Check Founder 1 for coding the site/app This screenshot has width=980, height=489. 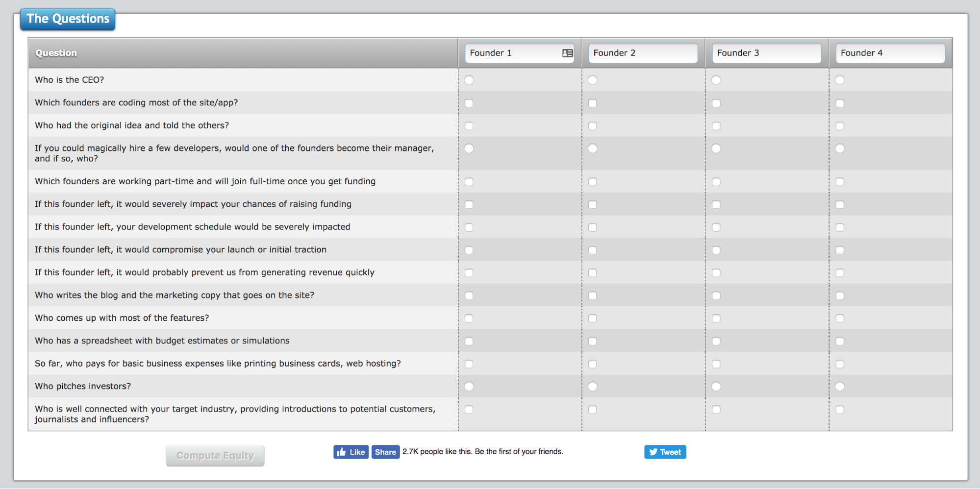click(469, 103)
